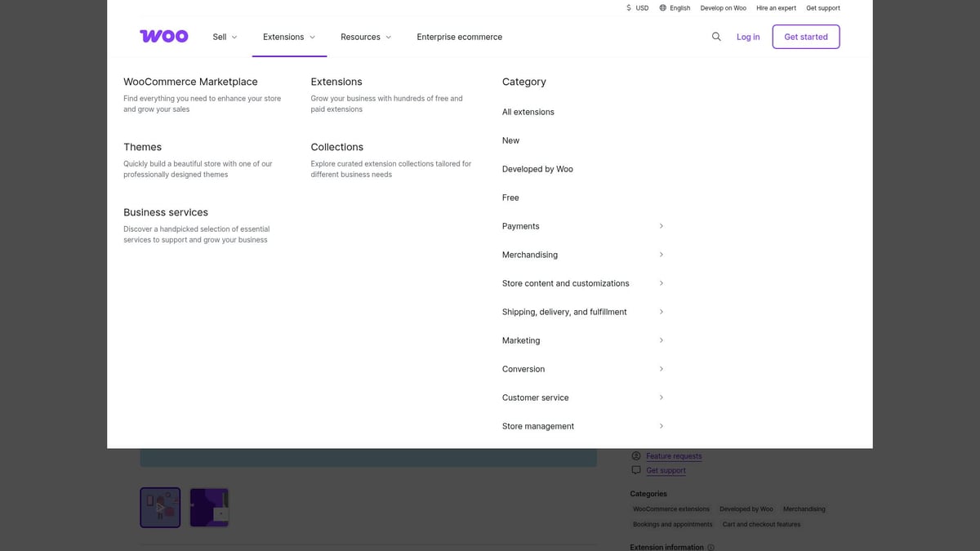This screenshot has width=980, height=551.
Task: Click the Log in link
Action: (748, 37)
